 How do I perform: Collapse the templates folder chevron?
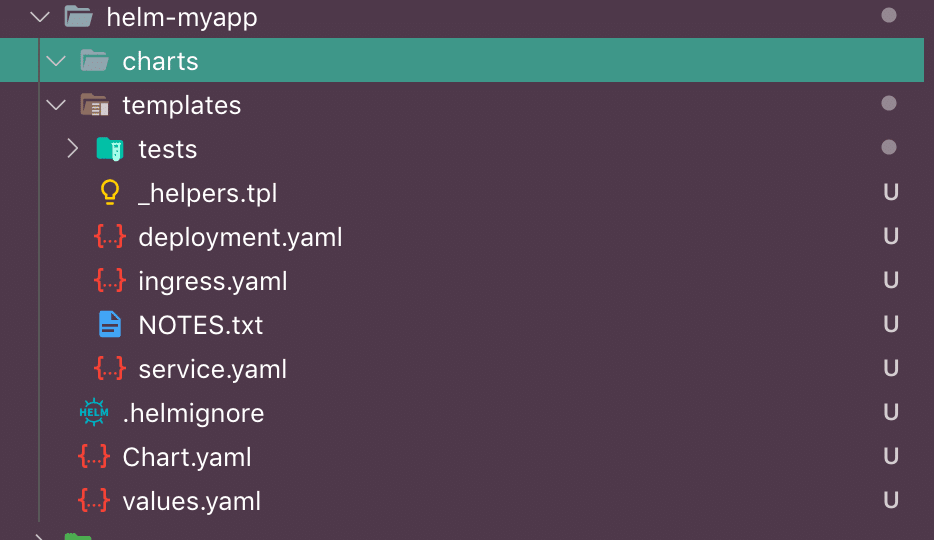pyautogui.click(x=56, y=105)
